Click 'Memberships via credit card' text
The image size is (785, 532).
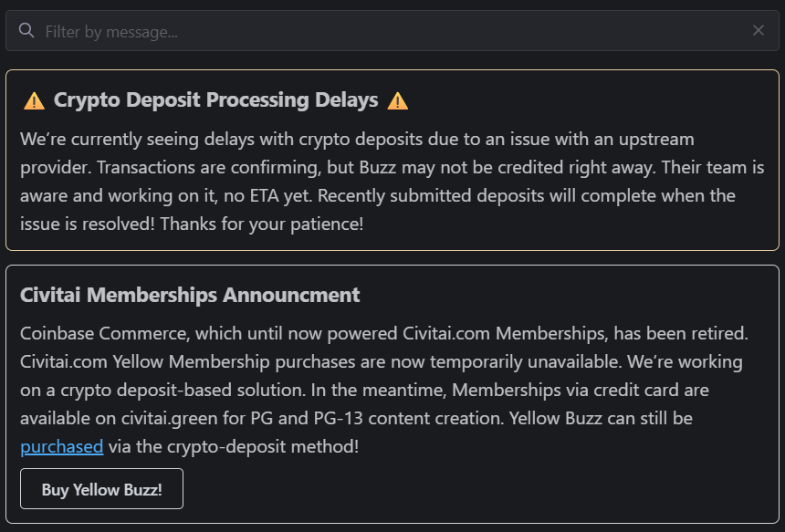tap(581, 390)
